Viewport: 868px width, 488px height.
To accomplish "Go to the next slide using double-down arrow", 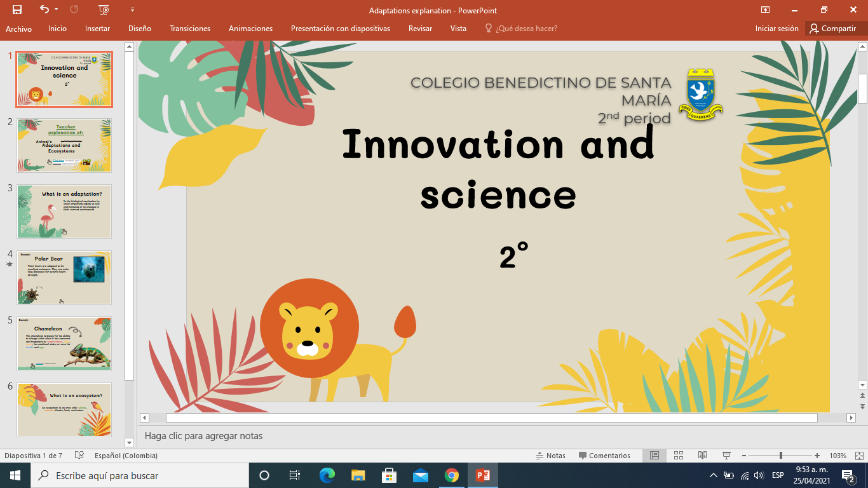I will tap(862, 406).
